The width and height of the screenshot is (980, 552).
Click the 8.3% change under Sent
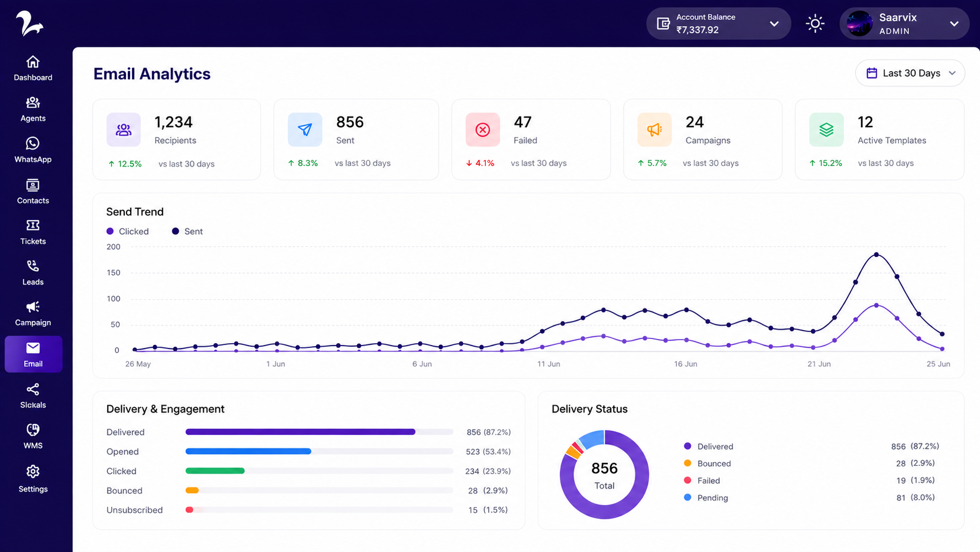pos(303,163)
